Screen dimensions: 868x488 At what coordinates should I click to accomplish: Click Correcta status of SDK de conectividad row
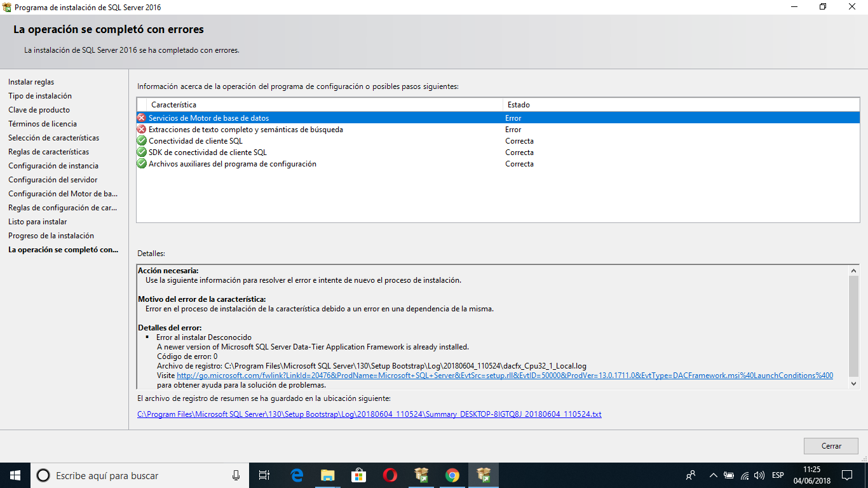[x=520, y=152]
